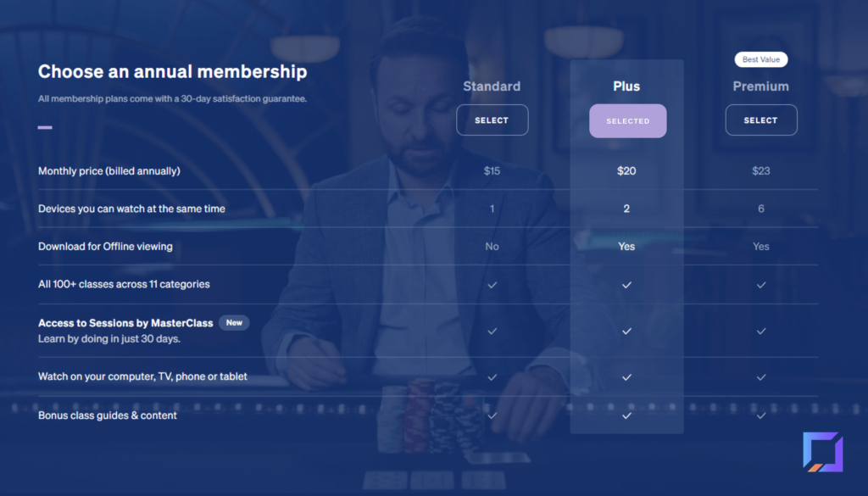Click the Premium column header
868x496 pixels.
[x=760, y=86]
